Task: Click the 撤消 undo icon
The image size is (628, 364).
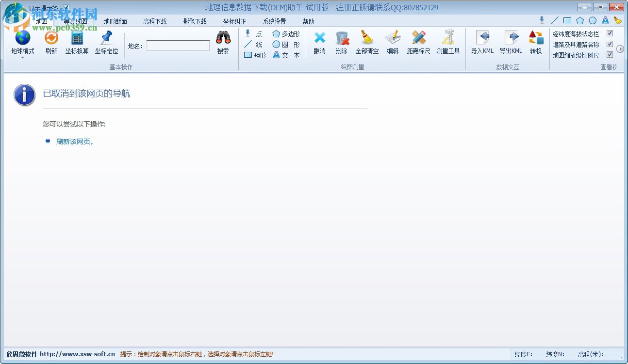Action: [320, 37]
